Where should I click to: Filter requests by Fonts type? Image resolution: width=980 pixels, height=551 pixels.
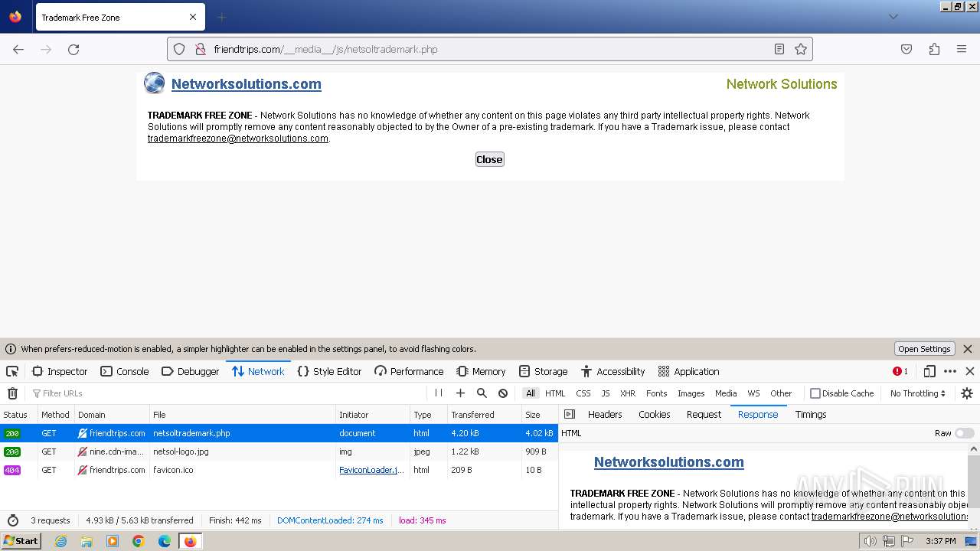pos(657,393)
